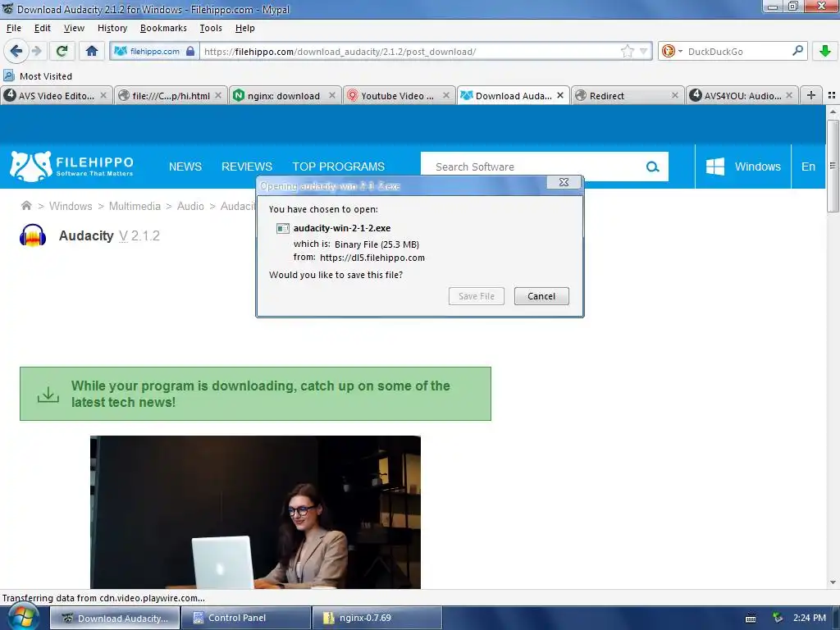Click the Audacity title text
The image size is (840, 630).
click(x=85, y=235)
